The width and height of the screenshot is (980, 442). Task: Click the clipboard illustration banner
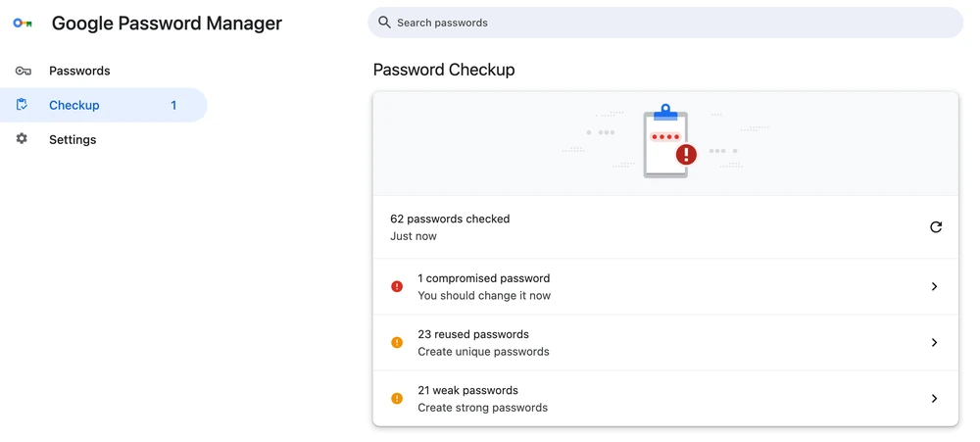pyautogui.click(x=666, y=143)
